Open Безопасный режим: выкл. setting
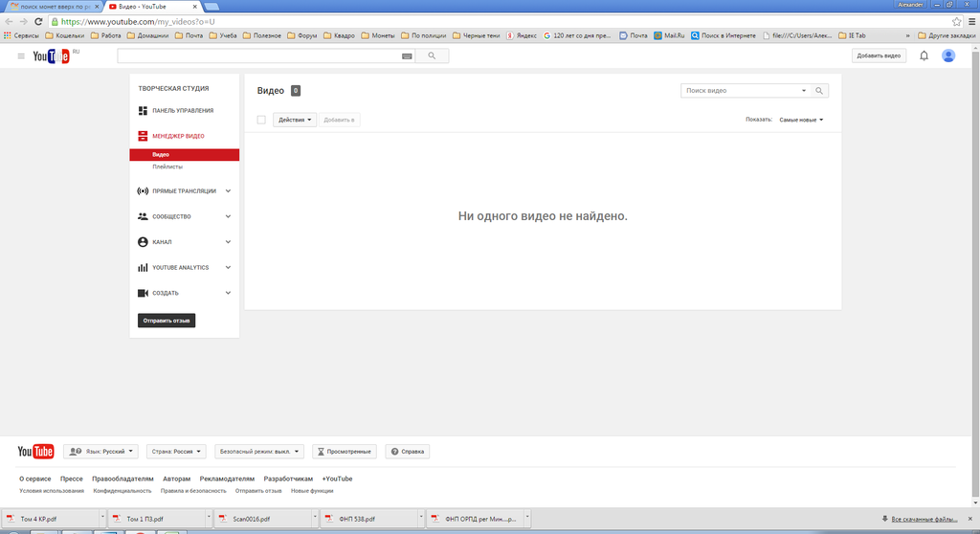 [x=258, y=452]
